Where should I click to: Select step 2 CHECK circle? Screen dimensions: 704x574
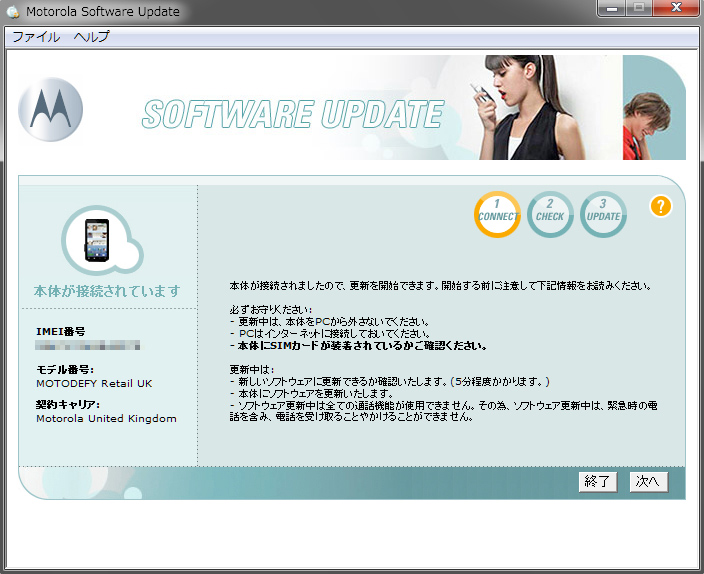pos(550,214)
